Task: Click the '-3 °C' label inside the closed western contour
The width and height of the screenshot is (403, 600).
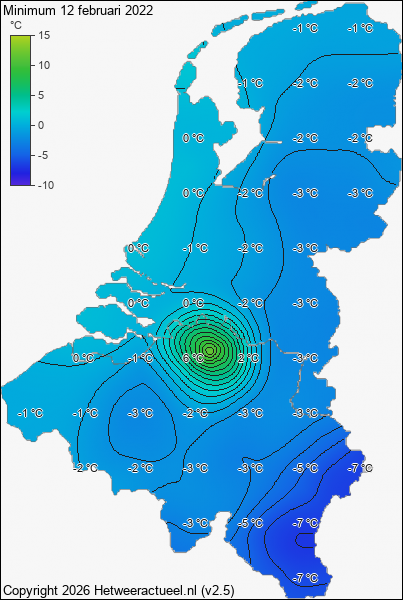Action: click(142, 413)
